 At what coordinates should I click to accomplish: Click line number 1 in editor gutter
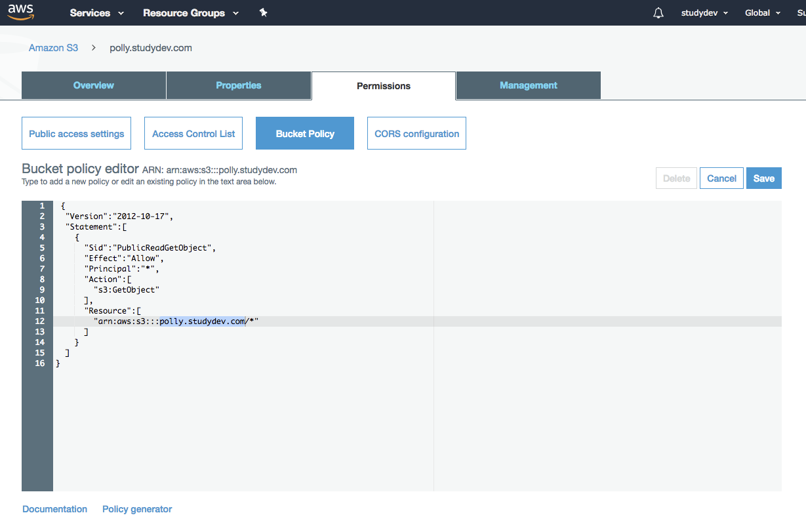pos(43,206)
